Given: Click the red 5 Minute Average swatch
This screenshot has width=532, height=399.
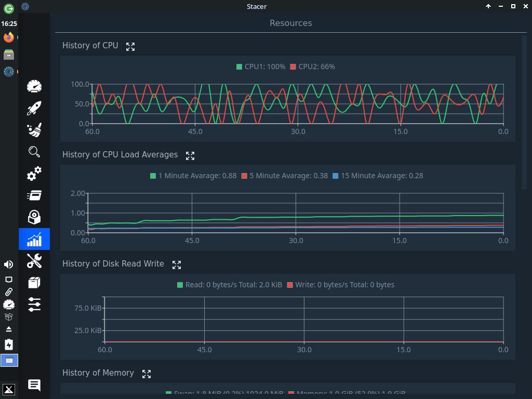Looking at the screenshot, I should 244,176.
